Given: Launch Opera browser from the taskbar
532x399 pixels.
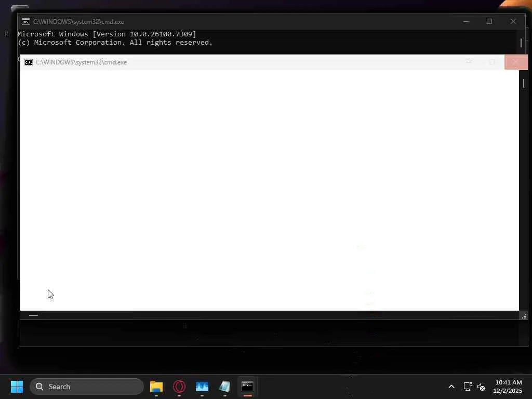Looking at the screenshot, I should [179, 387].
